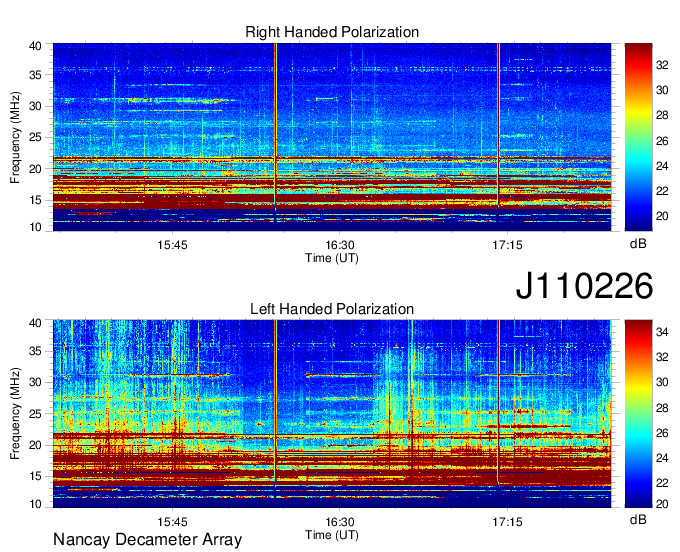The image size is (680, 552).
Task: Click the Nancay Decameter Array caption
Action: (147, 539)
